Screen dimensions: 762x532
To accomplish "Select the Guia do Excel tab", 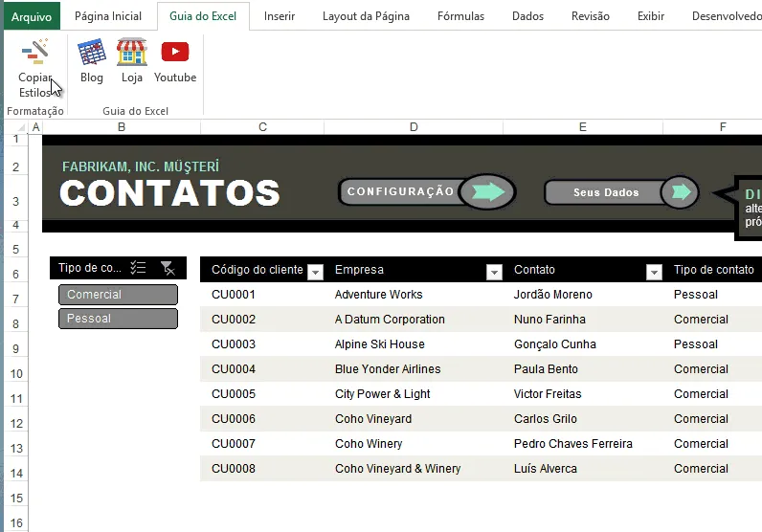I will coord(203,16).
